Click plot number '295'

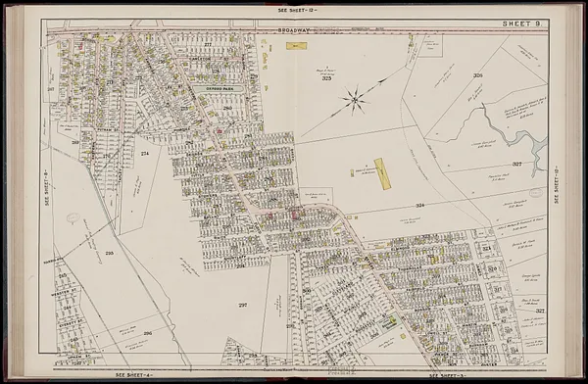109,253
